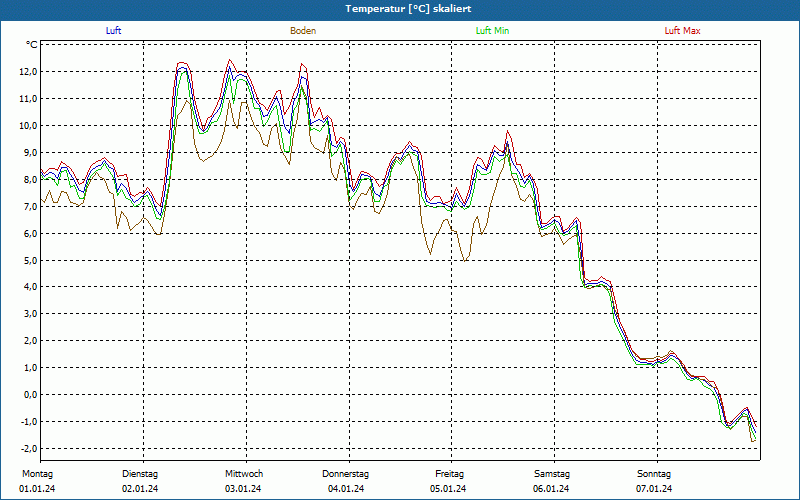800x500 pixels.
Task: Click the 0,0 y-axis value
Action: click(31, 395)
